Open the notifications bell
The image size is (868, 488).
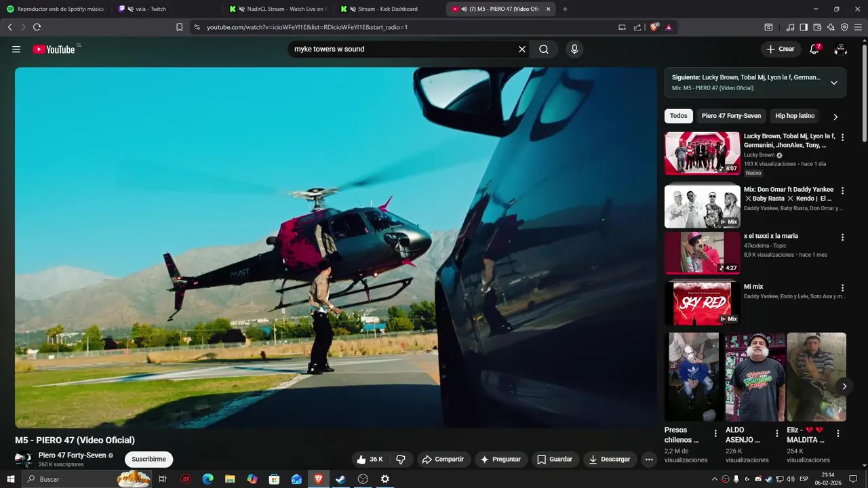814,49
